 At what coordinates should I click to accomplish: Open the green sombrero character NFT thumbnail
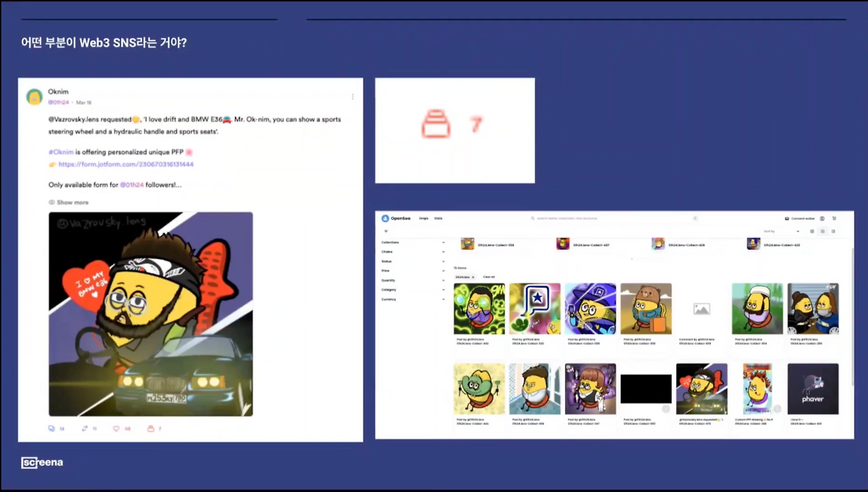tap(479, 389)
